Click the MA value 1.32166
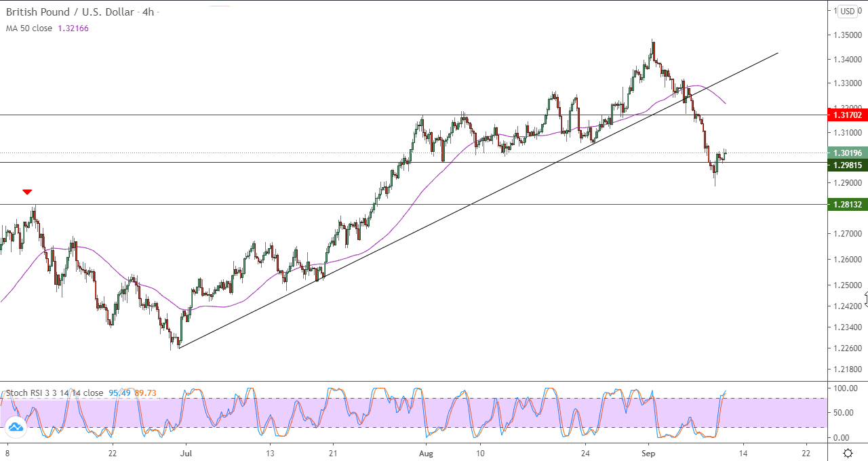868x461 pixels. click(73, 28)
